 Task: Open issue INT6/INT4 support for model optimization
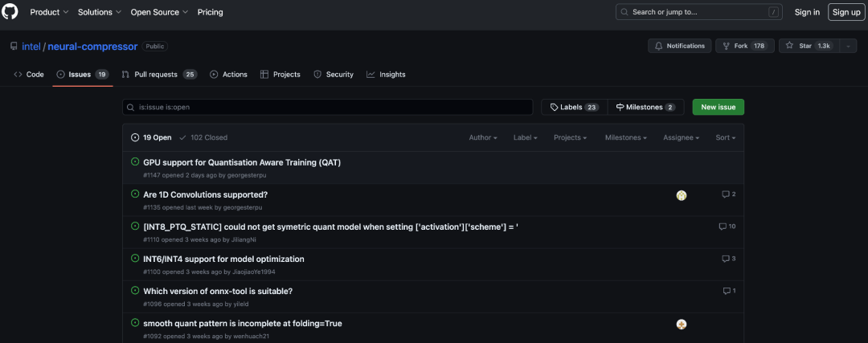(x=223, y=259)
